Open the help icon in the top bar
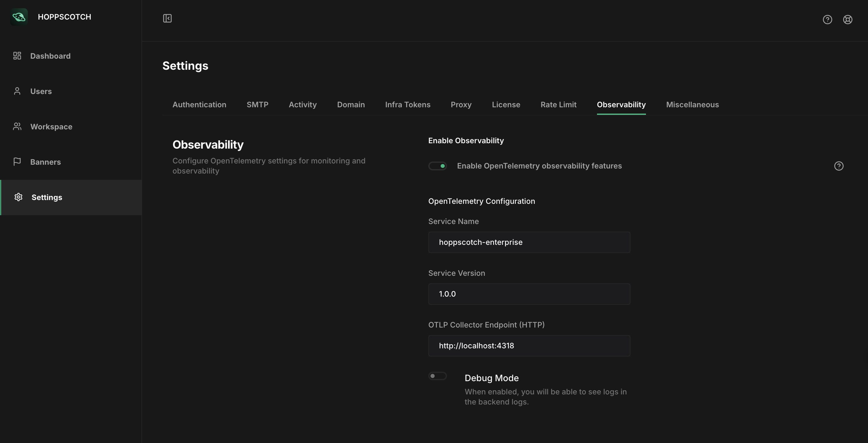The height and width of the screenshot is (443, 868). coord(827,20)
